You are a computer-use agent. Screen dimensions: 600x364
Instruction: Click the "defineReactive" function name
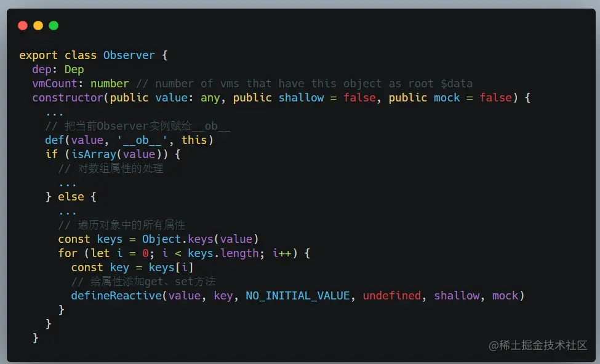pyautogui.click(x=116, y=296)
